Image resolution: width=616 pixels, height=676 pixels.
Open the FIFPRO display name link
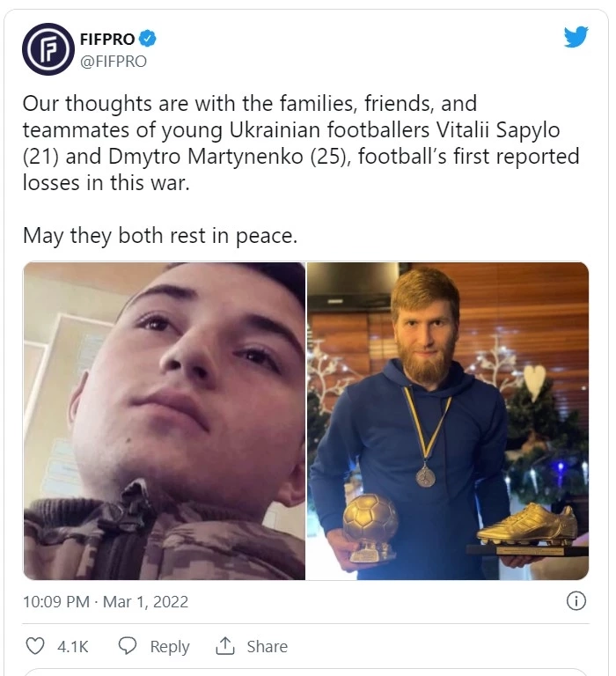pyautogui.click(x=107, y=39)
